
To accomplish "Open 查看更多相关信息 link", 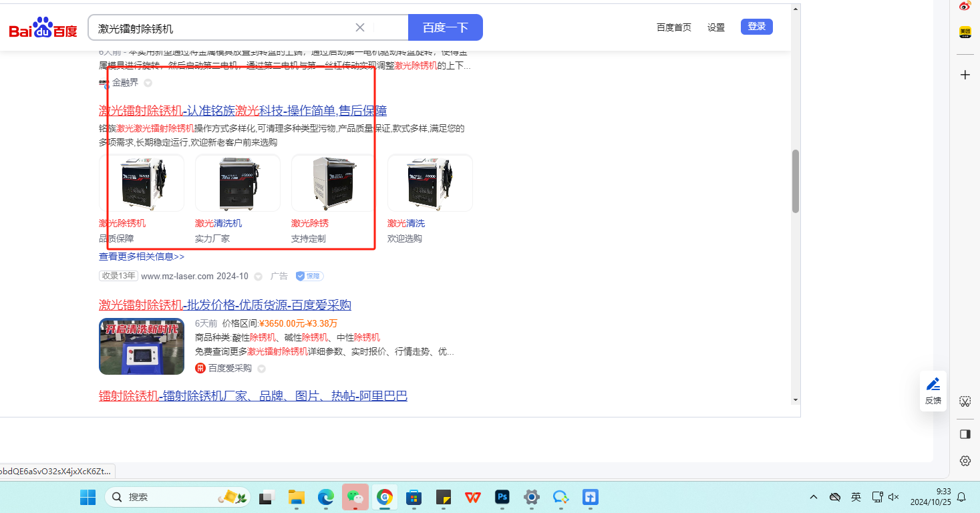I will point(142,256).
